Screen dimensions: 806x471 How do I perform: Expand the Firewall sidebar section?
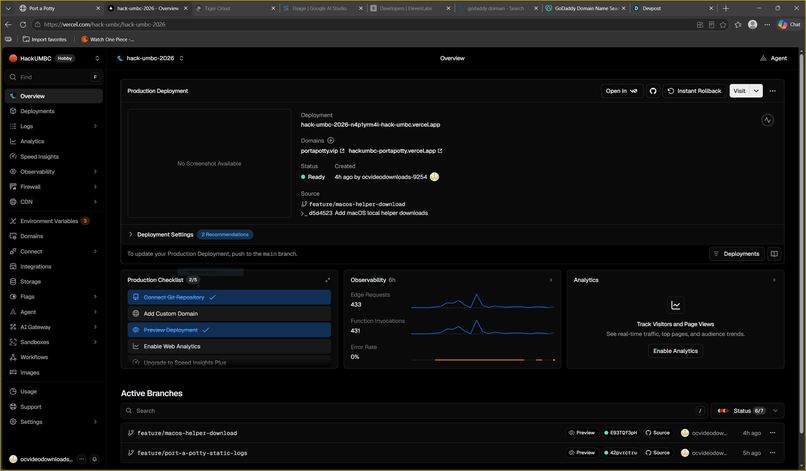[x=95, y=187]
